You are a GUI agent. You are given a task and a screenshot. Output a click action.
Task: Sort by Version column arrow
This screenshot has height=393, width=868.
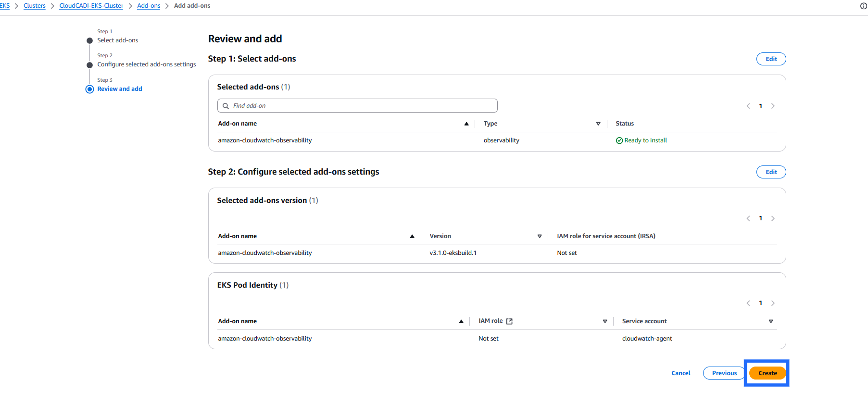pos(540,236)
